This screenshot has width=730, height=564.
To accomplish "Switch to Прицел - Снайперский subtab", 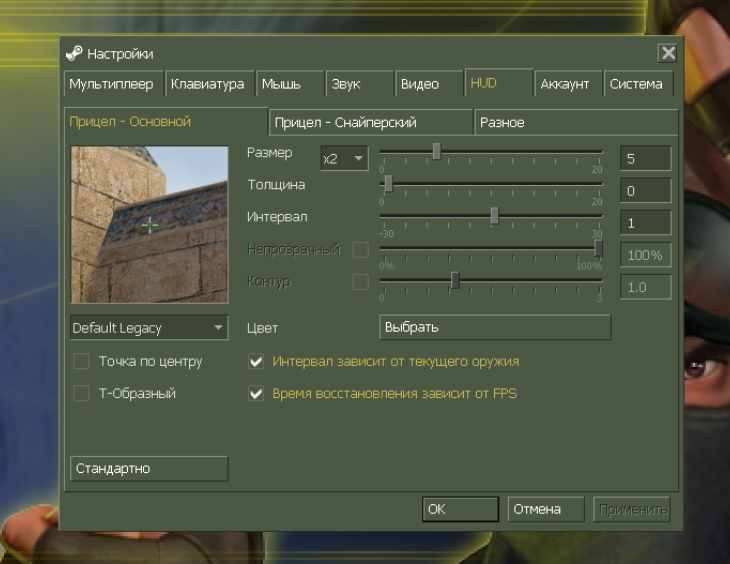I will click(x=371, y=122).
